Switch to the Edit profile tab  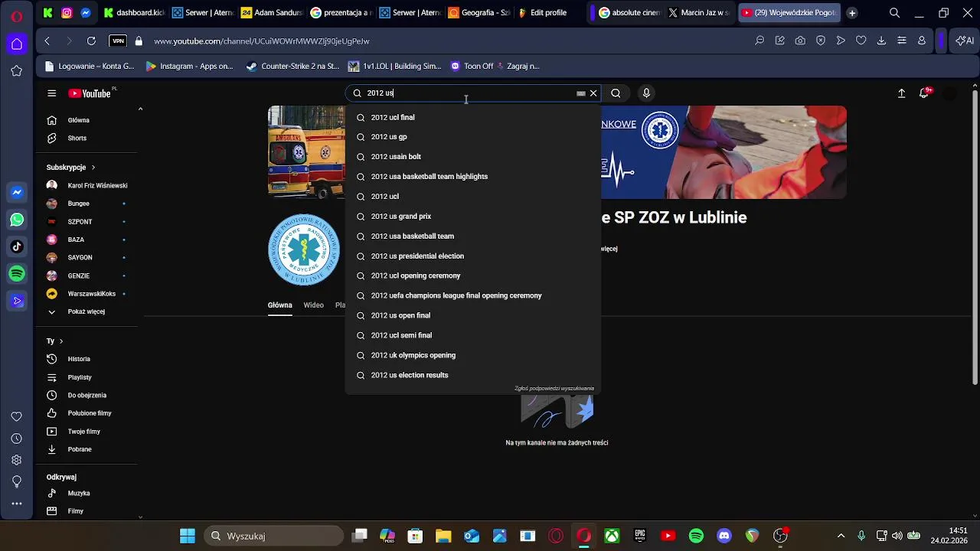tap(549, 12)
